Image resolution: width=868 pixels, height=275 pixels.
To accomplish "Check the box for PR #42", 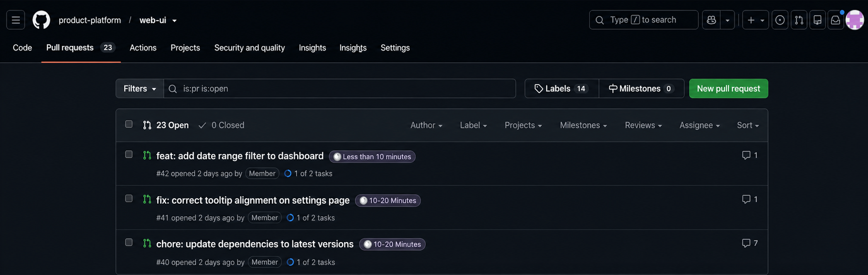I will point(129,154).
